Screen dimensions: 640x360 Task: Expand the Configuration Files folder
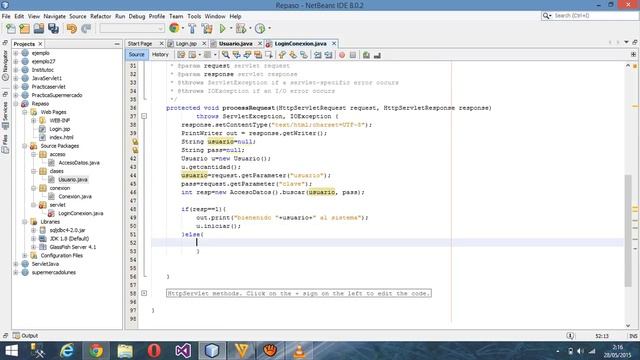25,256
